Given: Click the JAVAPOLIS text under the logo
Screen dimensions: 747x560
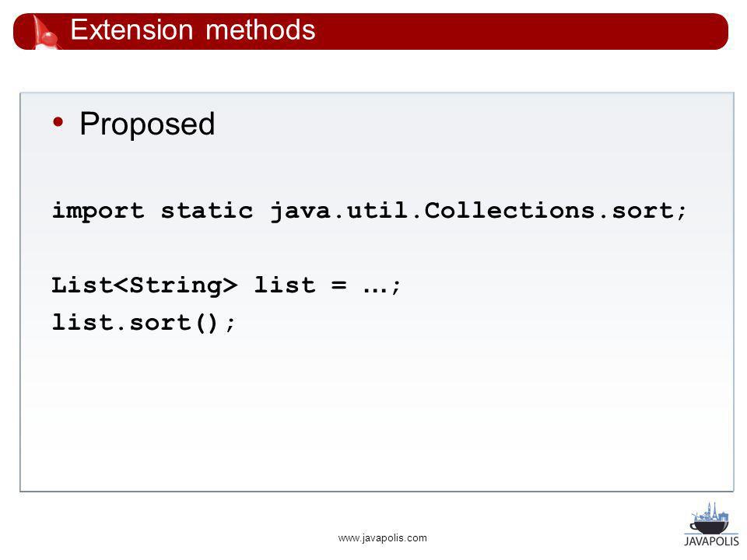Looking at the screenshot, I should pos(711,541).
